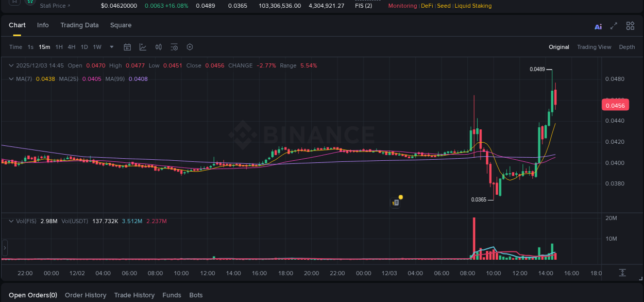The image size is (644, 302).
Task: Collapse the MA indicators row
Action: pos(11,78)
